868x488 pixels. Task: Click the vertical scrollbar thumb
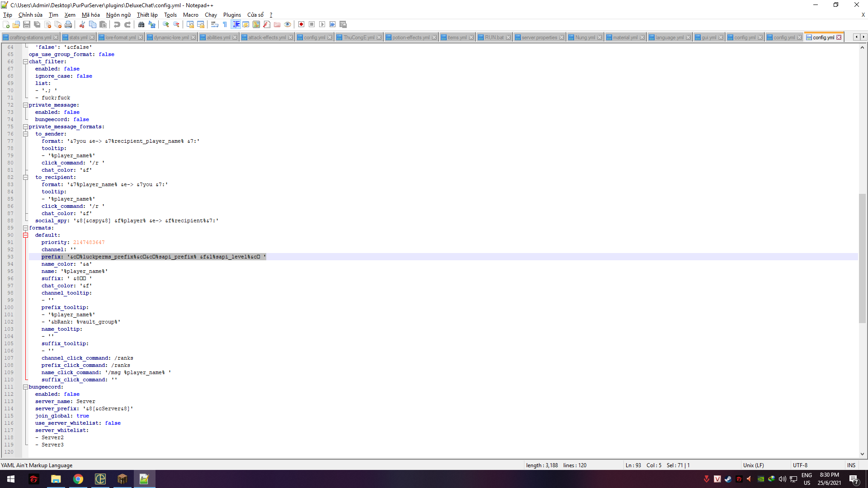[x=862, y=258]
